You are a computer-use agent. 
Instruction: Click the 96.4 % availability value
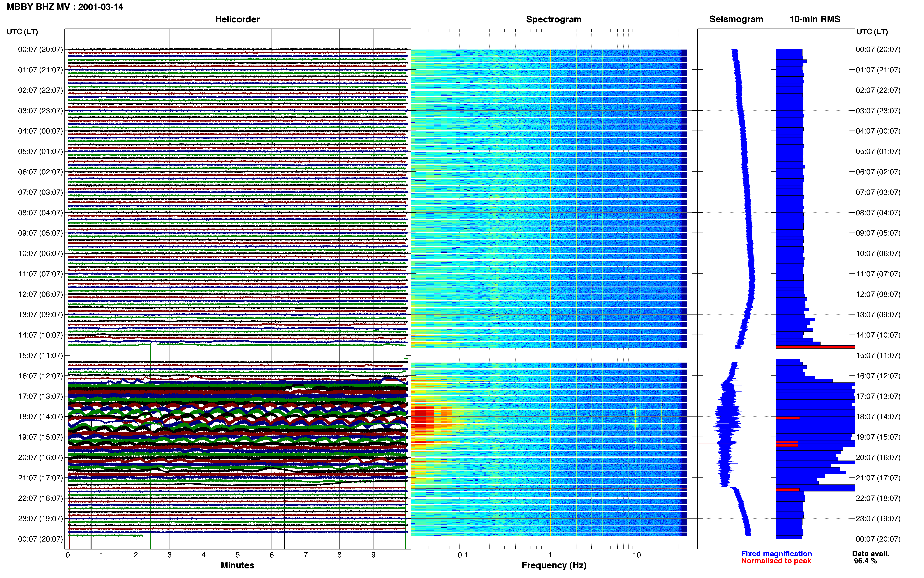tap(865, 561)
